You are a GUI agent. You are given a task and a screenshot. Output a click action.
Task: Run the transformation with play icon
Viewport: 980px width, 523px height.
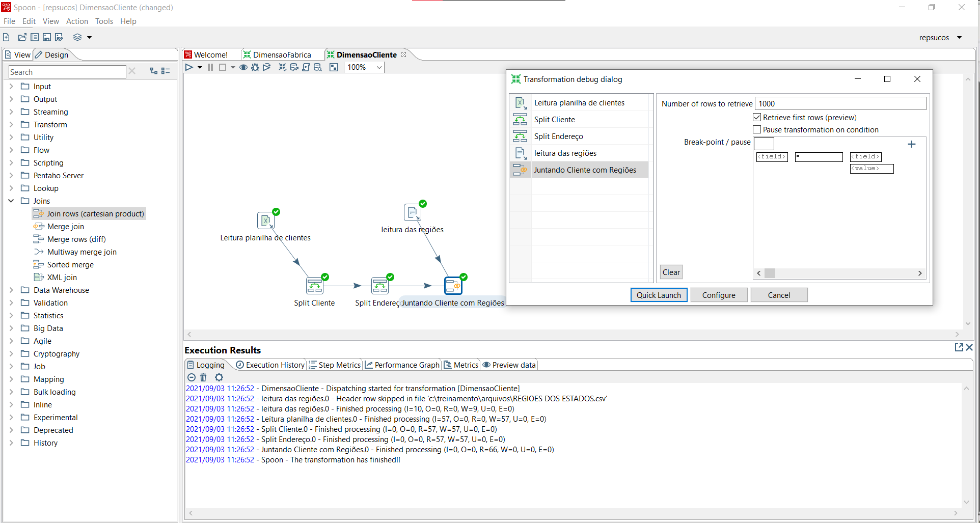click(189, 67)
